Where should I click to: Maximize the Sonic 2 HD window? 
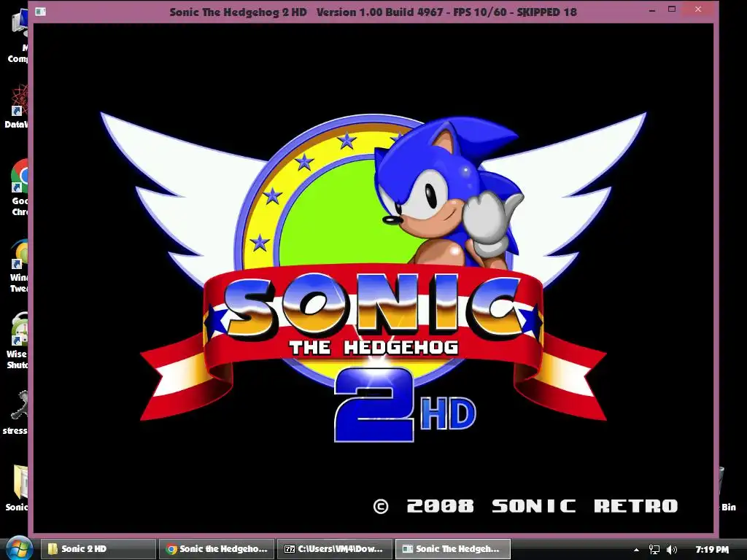coord(672,9)
